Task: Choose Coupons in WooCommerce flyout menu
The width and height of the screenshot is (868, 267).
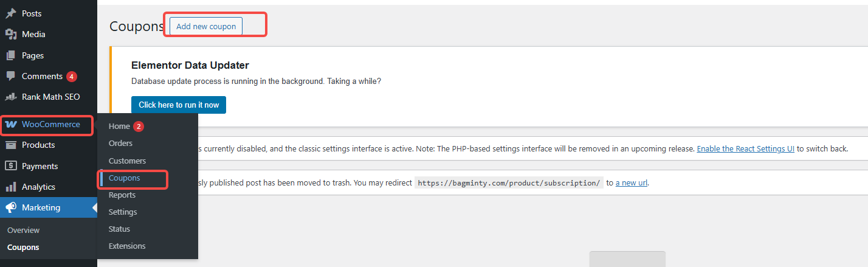Action: click(x=124, y=178)
